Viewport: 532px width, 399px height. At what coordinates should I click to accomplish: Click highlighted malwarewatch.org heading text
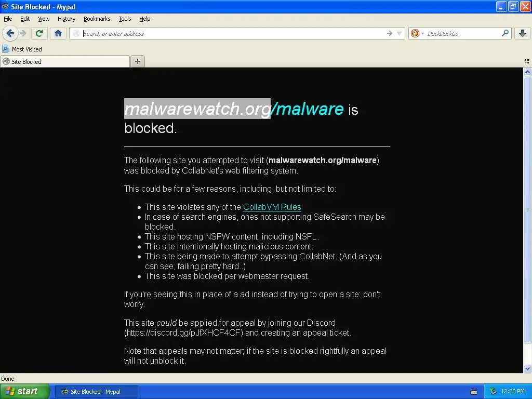(x=197, y=109)
